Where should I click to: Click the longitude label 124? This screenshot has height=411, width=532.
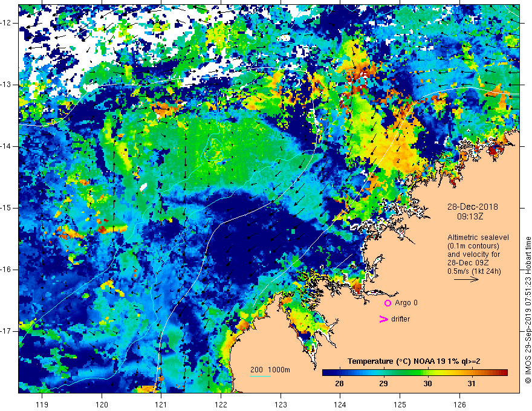point(340,404)
